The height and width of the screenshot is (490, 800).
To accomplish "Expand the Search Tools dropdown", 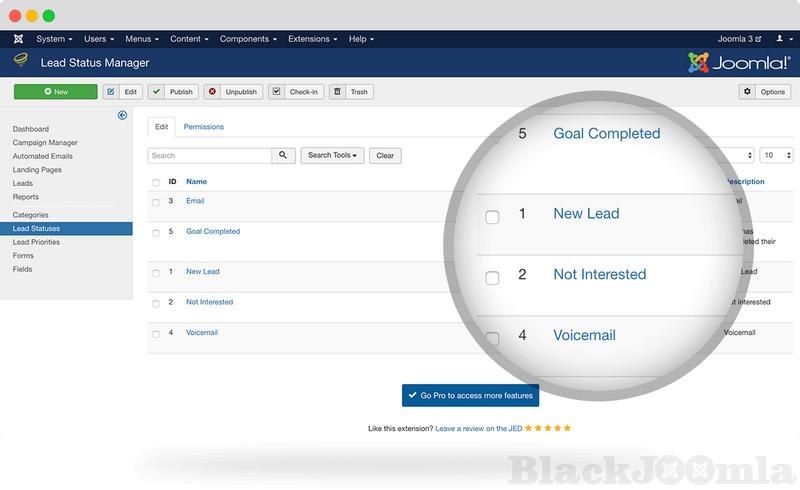I will coord(332,155).
